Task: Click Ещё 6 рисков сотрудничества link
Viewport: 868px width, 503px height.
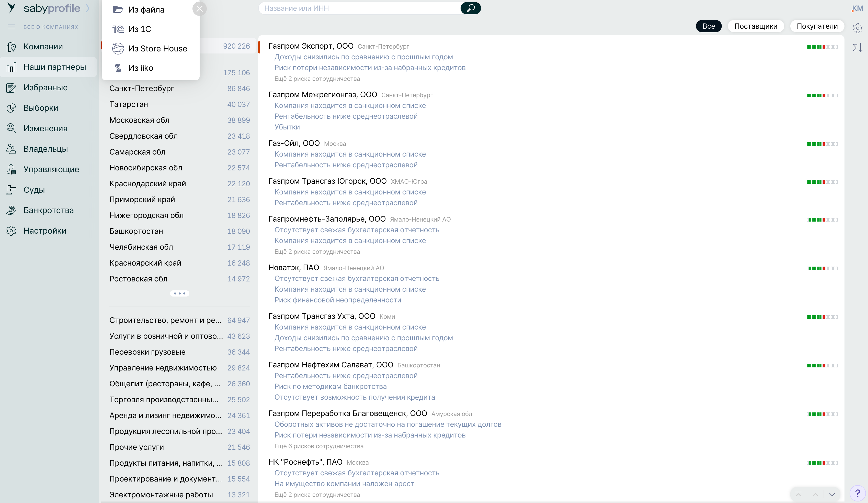Action: coord(319,446)
